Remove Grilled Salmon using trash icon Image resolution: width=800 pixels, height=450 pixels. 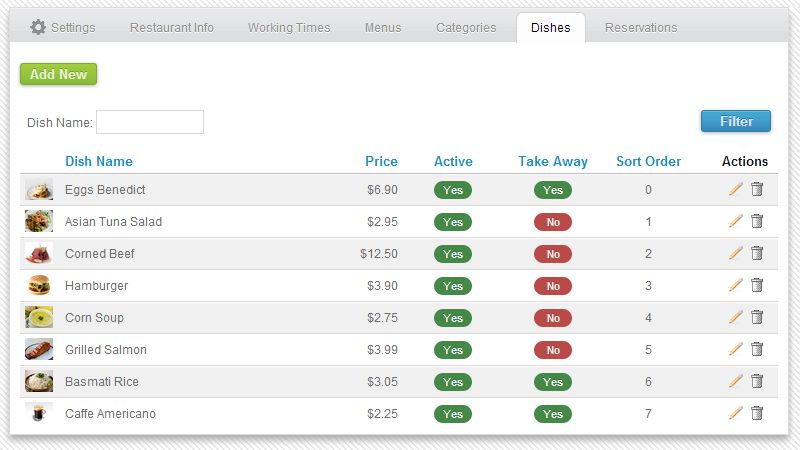click(757, 349)
